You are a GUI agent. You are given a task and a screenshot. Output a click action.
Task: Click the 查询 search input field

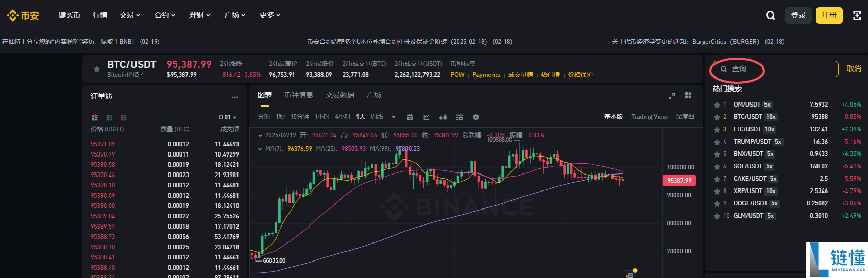pyautogui.click(x=775, y=69)
